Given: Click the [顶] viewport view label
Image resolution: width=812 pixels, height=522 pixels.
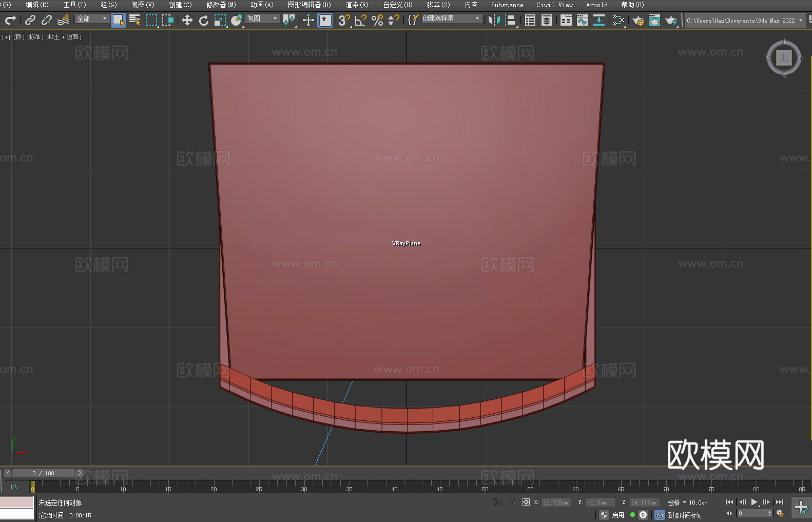Looking at the screenshot, I should click(x=19, y=37).
